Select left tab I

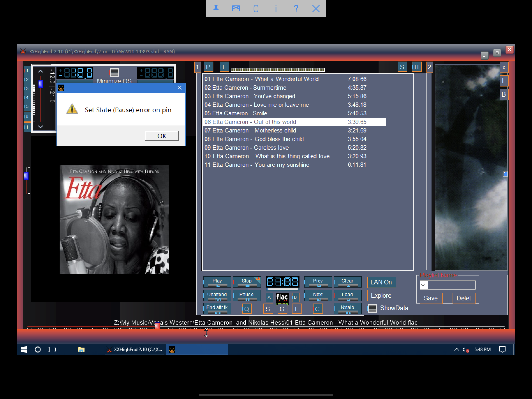(27, 127)
